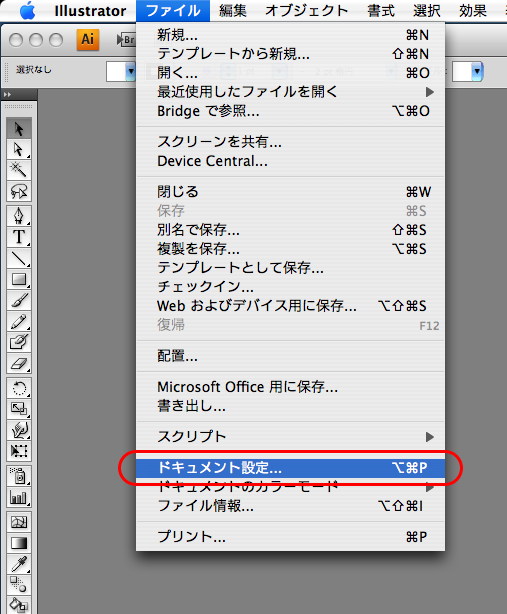507x614 pixels.
Task: Select the Selection tool (black arrow)
Action: pyautogui.click(x=19, y=128)
